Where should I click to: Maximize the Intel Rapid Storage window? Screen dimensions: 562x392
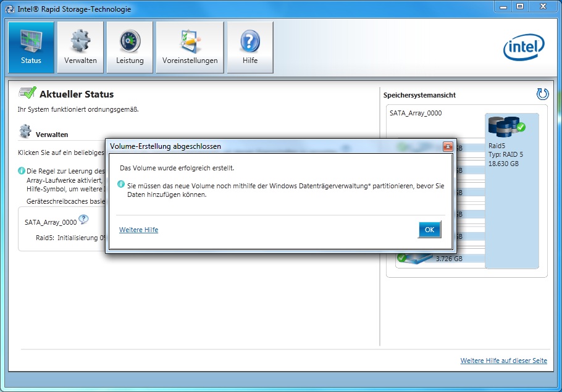520,6
